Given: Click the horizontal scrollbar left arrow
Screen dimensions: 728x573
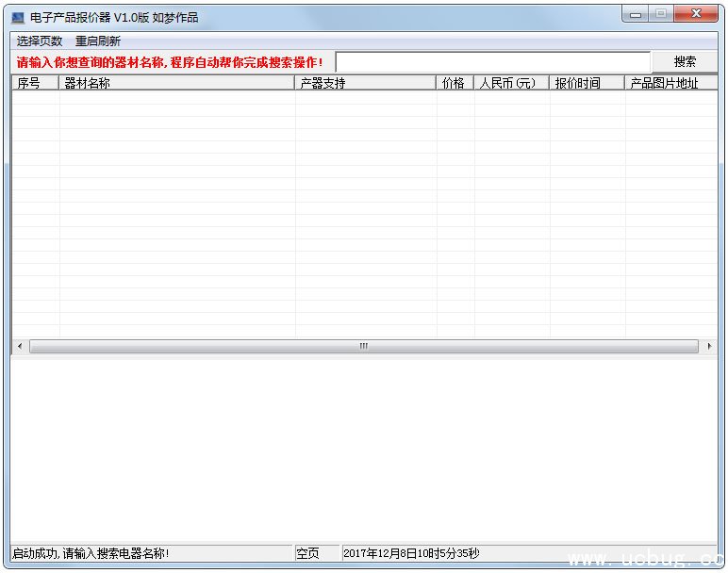Looking at the screenshot, I should pyautogui.click(x=20, y=346).
